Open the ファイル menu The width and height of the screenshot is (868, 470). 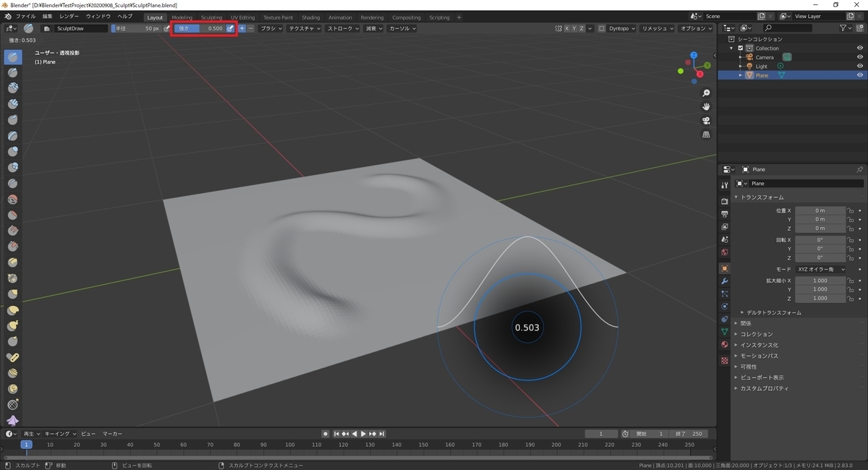click(25, 16)
